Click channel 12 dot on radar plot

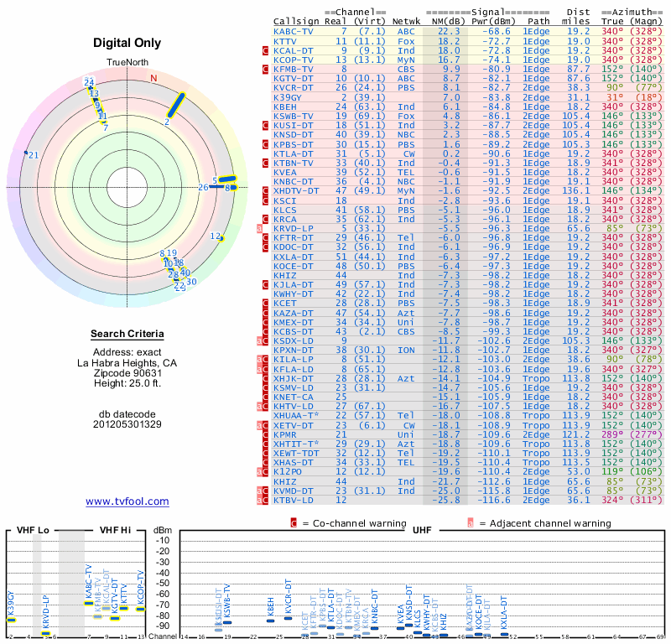coord(221,239)
